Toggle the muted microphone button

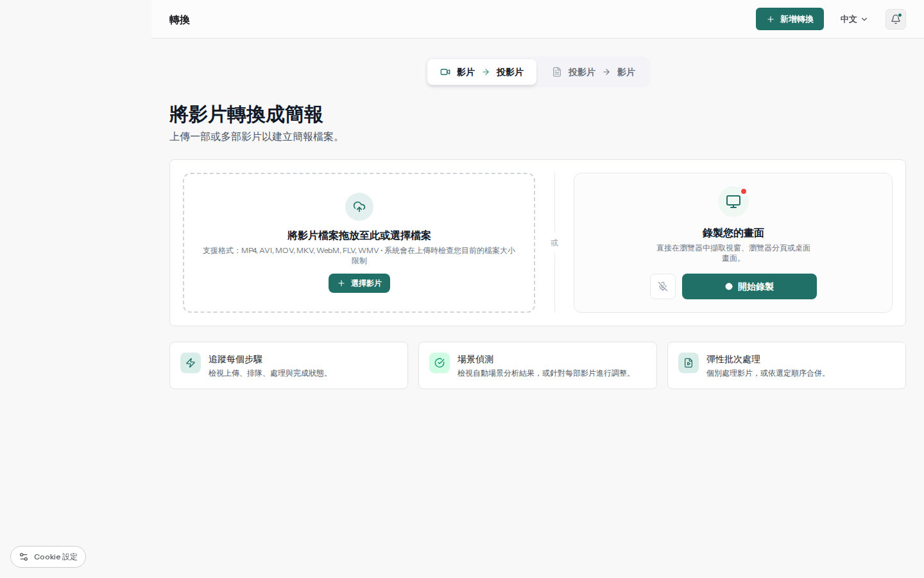[x=663, y=286]
